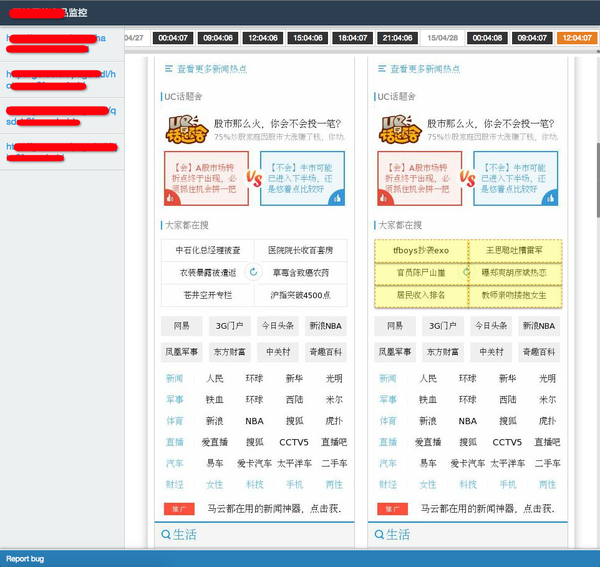The height and width of the screenshot is (567, 600).
Task: Open highlighted 王思聪吐槽雷军 search term
Action: pos(515,251)
